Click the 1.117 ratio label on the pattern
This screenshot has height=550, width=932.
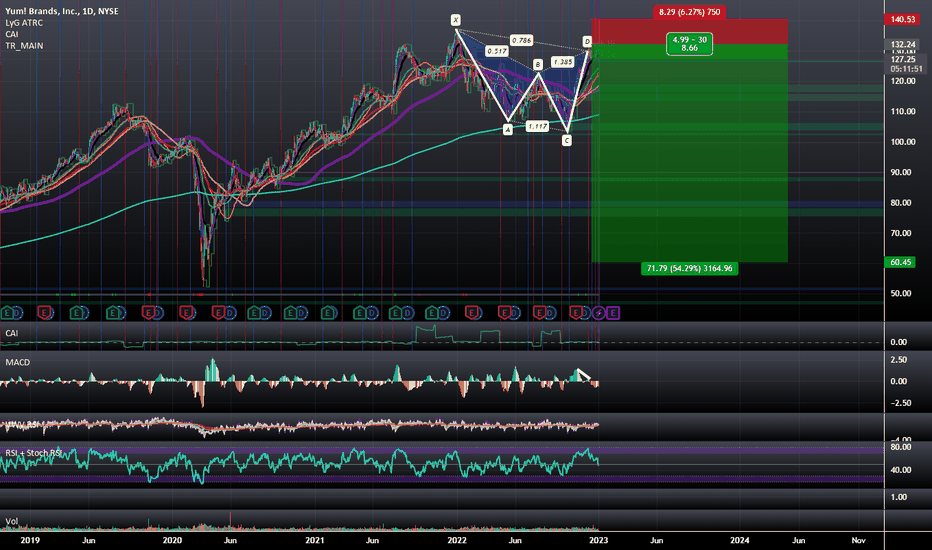[x=537, y=126]
